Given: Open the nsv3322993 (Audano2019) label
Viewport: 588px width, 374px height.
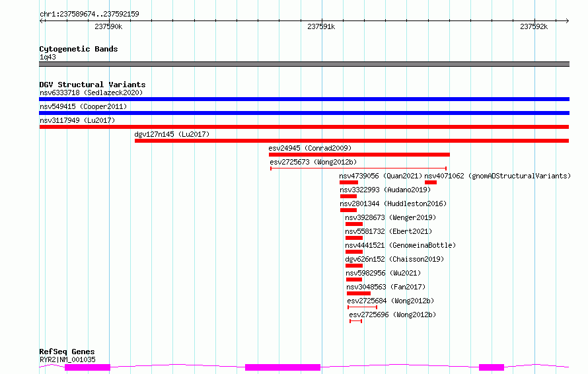Looking at the screenshot, I should [x=385, y=190].
